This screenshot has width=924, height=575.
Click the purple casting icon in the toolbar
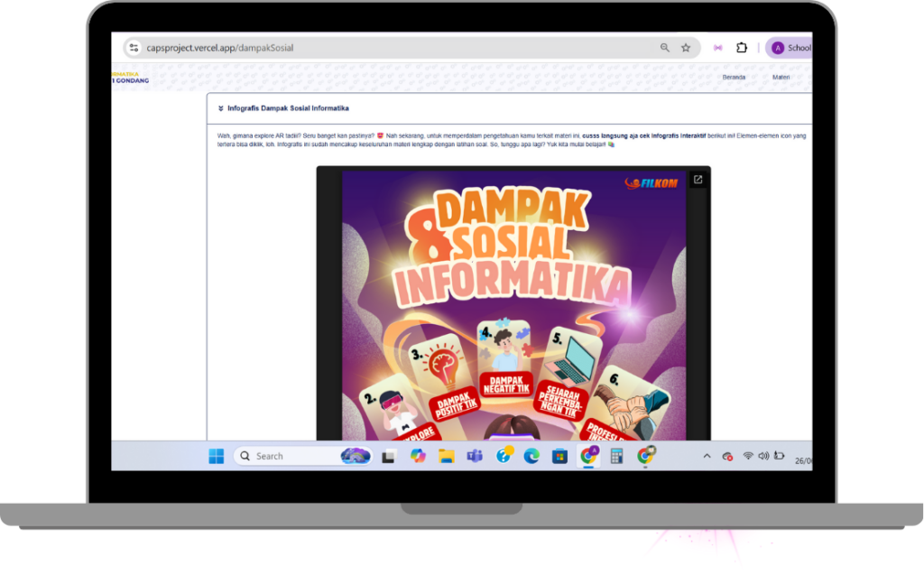718,47
